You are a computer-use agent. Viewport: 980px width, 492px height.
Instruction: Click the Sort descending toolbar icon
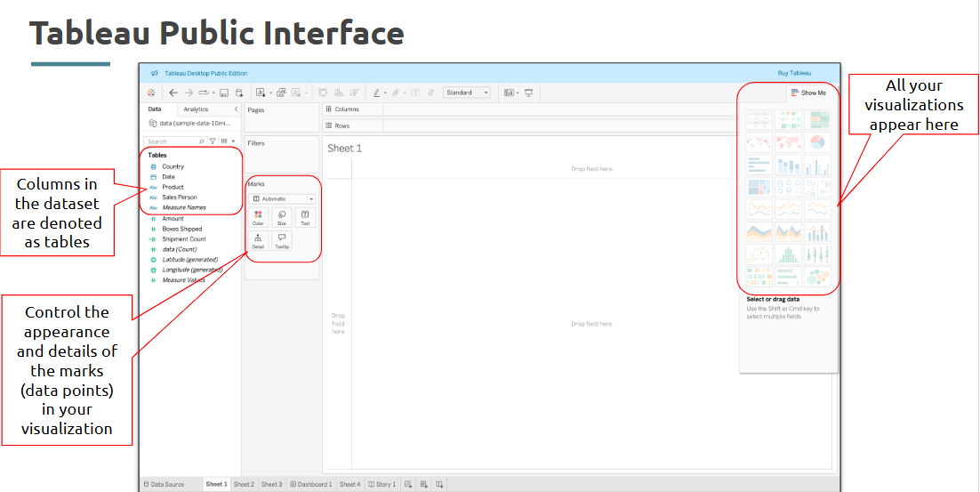point(354,93)
